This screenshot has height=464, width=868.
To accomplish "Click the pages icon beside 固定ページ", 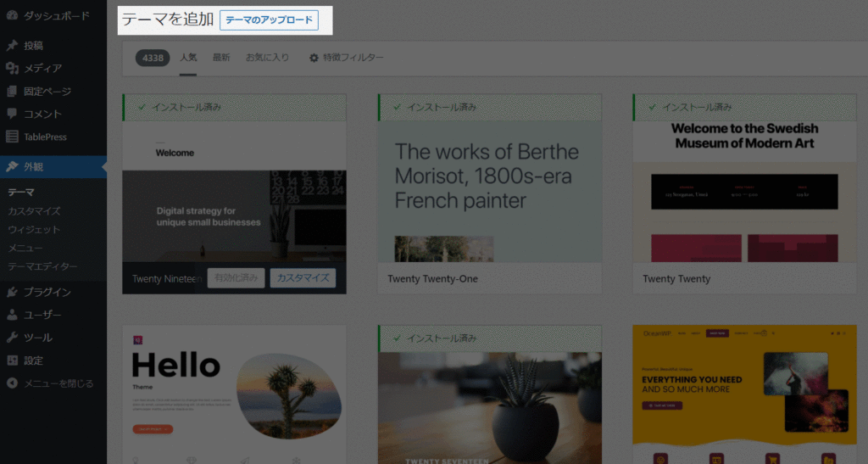I will click(12, 92).
